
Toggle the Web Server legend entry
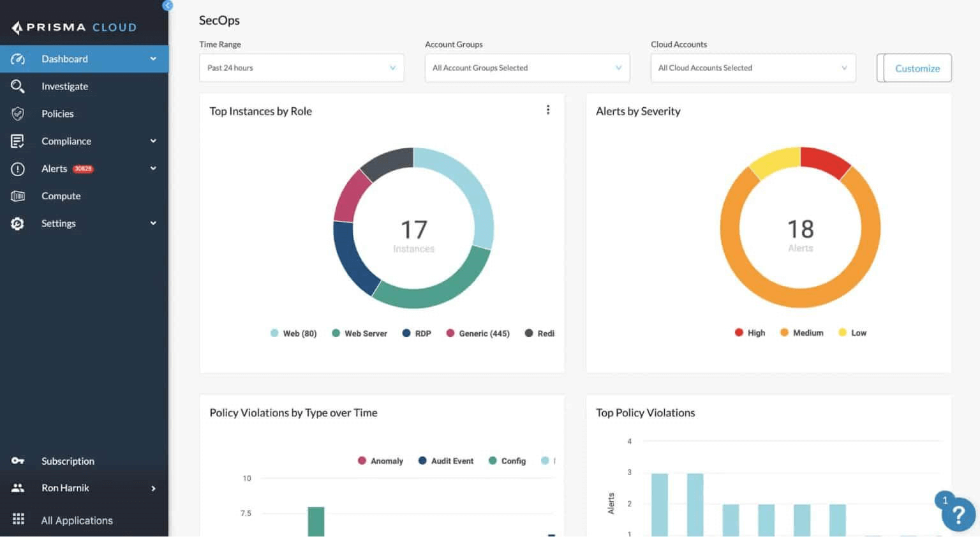coord(359,333)
